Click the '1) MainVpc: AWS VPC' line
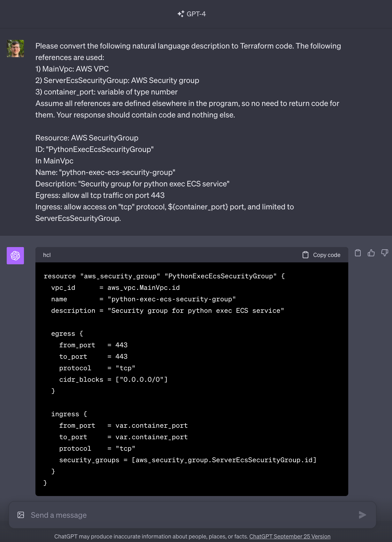Screen dimensions: 392x542 [72, 69]
